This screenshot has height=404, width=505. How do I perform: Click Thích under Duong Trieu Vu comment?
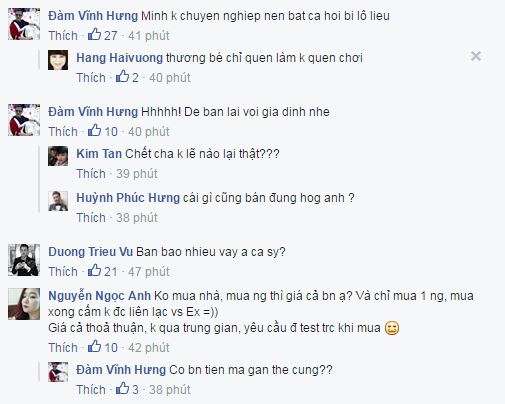63,271
